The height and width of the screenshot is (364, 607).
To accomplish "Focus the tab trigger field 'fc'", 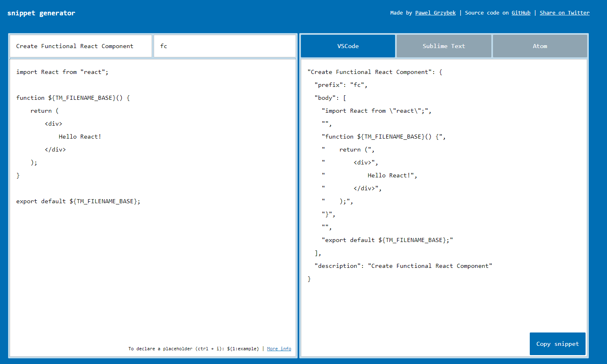I will 225,46.
